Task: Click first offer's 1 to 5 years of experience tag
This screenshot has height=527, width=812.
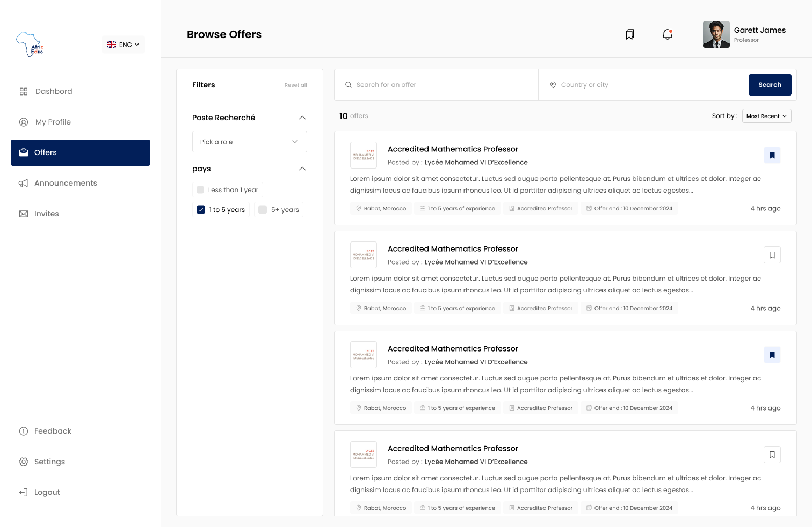Action: 458,208
